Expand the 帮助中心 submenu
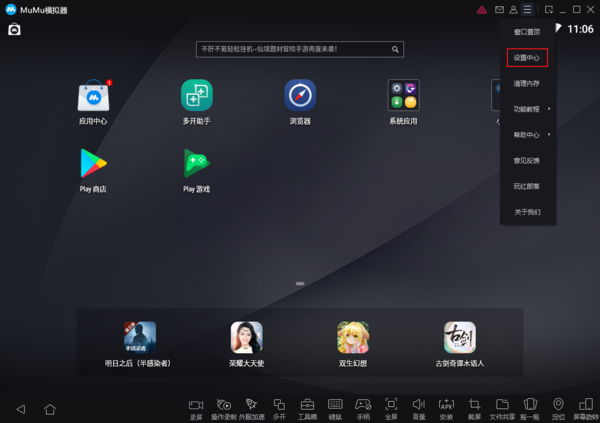 (527, 134)
